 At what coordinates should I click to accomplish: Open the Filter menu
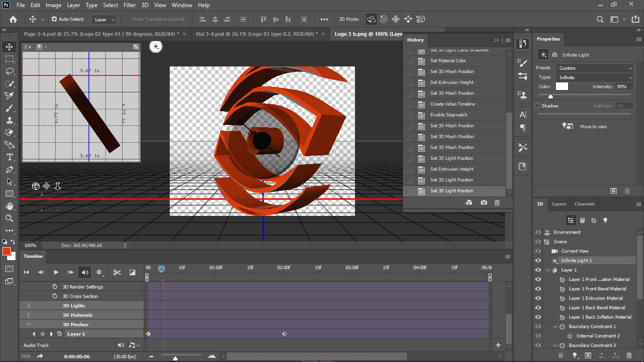130,5
